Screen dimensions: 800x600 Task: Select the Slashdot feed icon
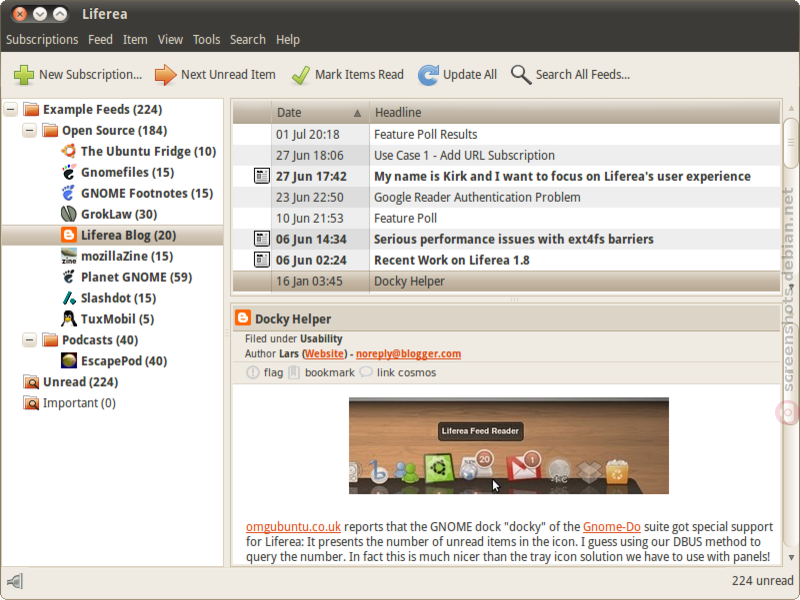tap(69, 297)
